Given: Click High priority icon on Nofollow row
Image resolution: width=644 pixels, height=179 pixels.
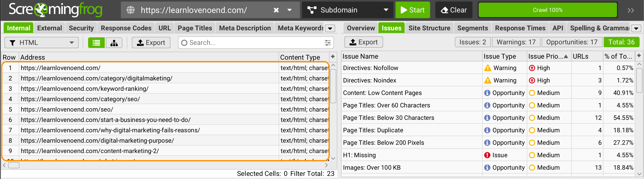Looking at the screenshot, I should (532, 68).
